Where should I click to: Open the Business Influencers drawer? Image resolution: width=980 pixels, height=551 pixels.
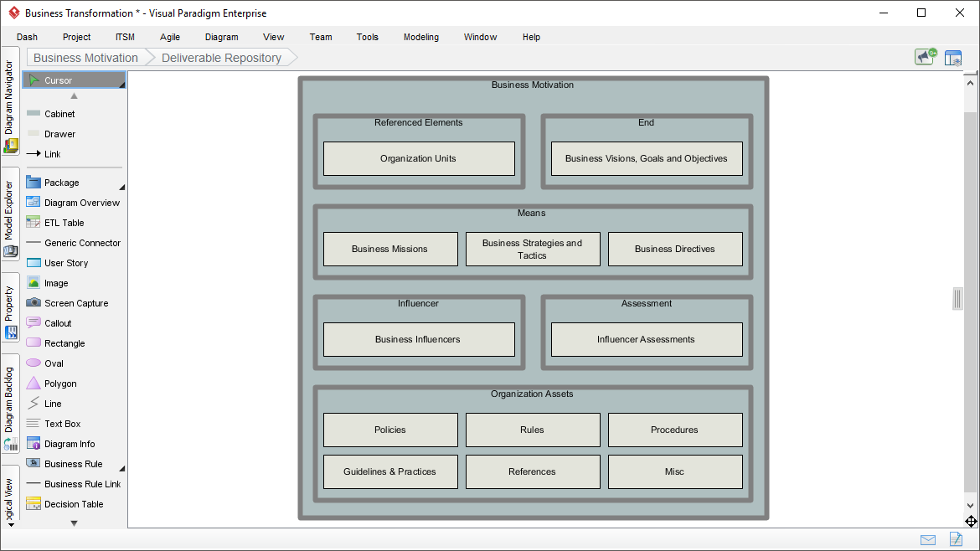click(419, 339)
